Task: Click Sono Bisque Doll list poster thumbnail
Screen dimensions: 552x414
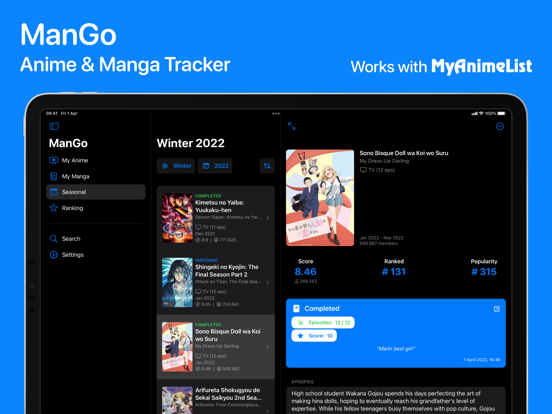Action: 177,347
